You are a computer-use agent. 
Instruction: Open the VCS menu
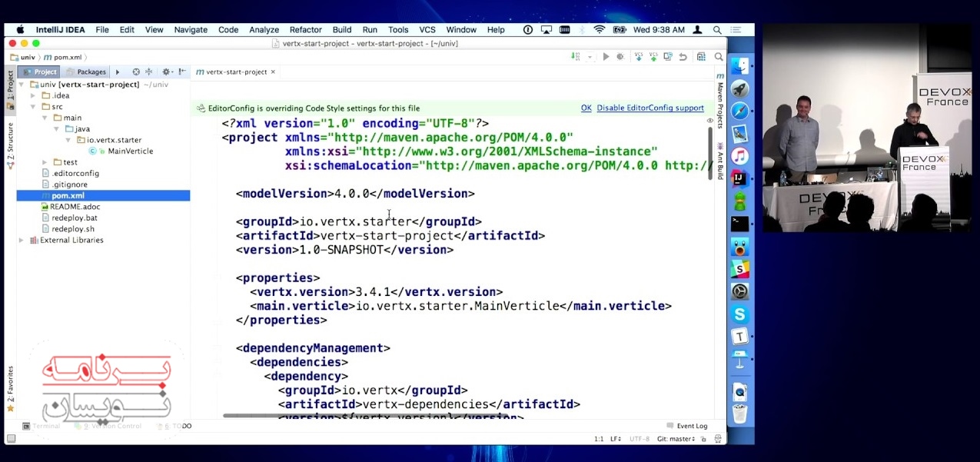click(x=427, y=30)
